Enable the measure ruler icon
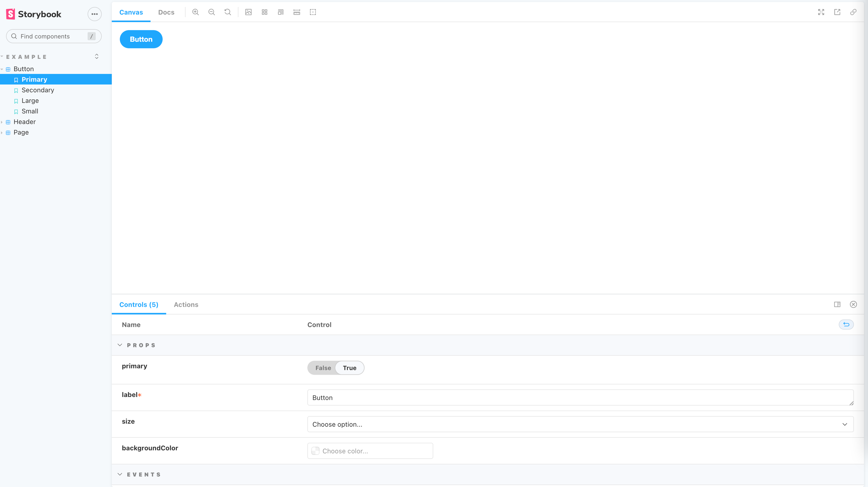The height and width of the screenshot is (487, 868). coord(297,12)
